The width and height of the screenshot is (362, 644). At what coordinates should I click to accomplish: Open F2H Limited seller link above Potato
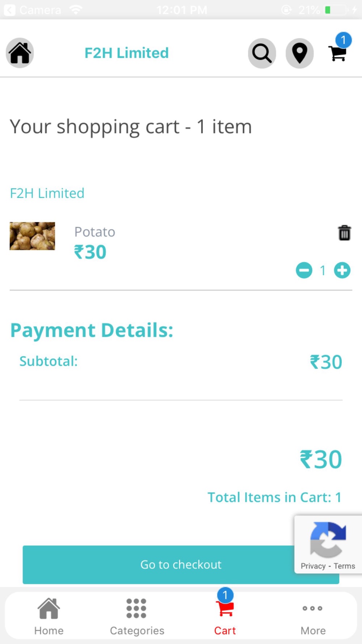(x=47, y=193)
